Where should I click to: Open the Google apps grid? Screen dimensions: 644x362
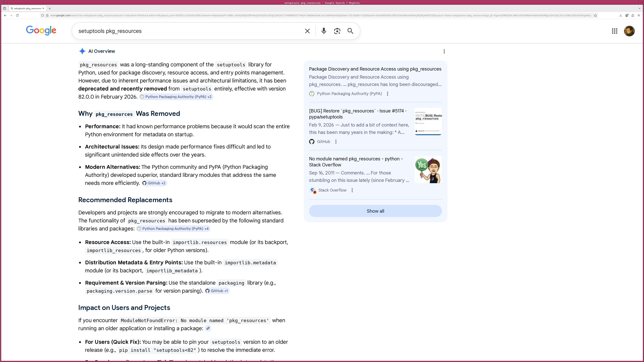(615, 31)
